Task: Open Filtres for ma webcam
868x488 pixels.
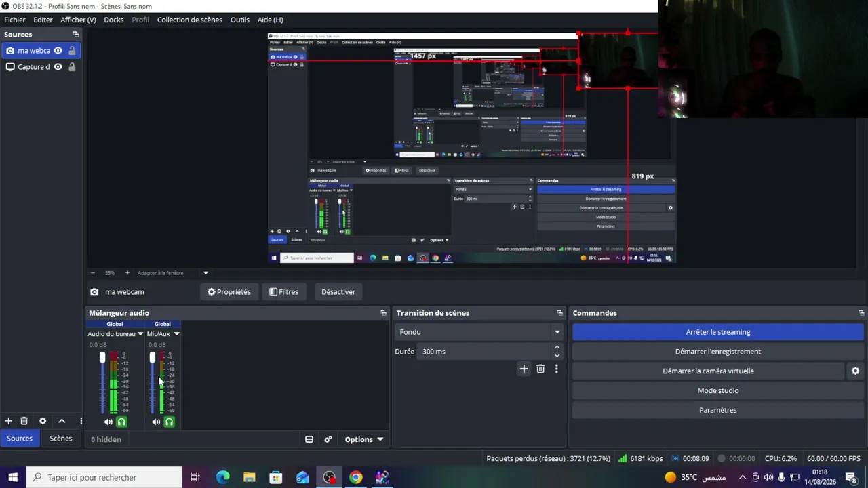Action: [x=283, y=291]
